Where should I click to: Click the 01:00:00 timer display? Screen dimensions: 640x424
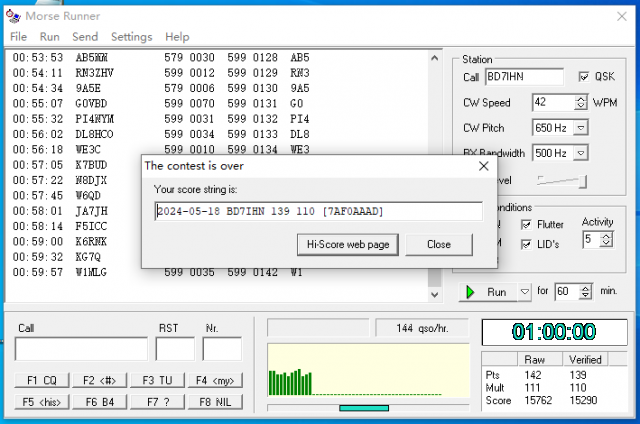[554, 332]
